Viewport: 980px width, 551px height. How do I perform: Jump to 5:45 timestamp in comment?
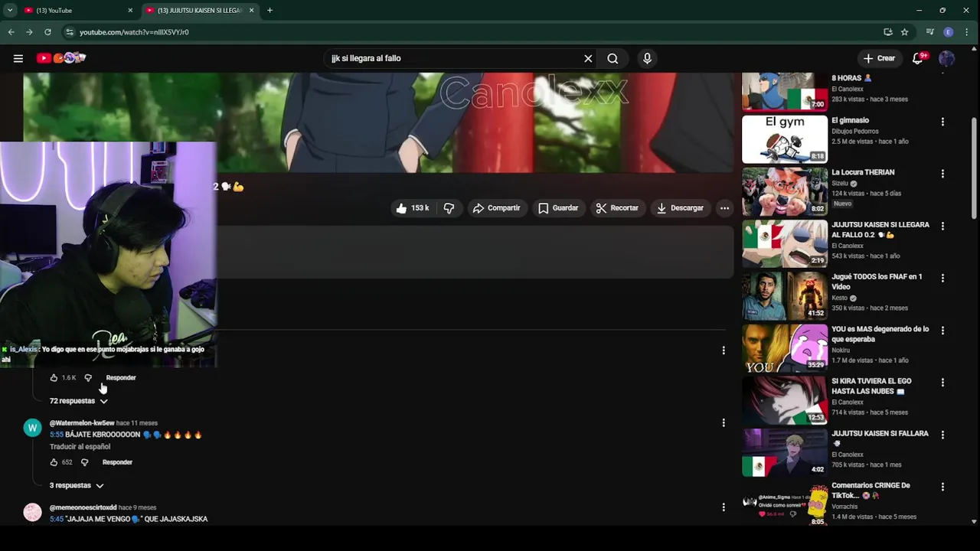click(x=57, y=519)
